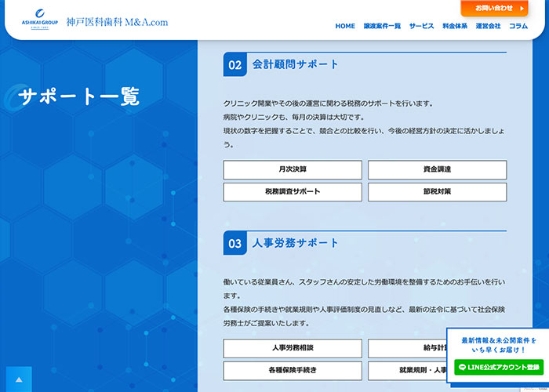
Task: Select the 就業規則・人事 box
Action: coord(408,371)
